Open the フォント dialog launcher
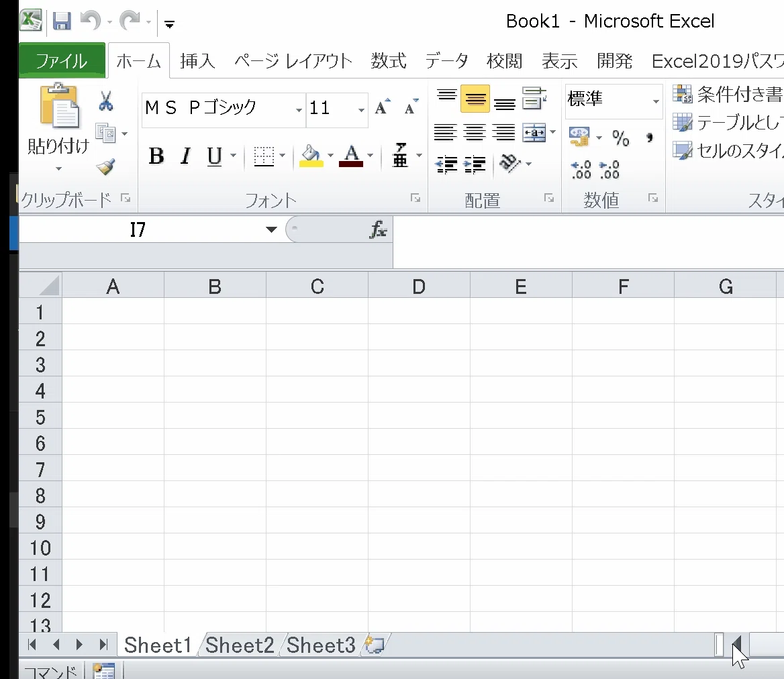Image resolution: width=784 pixels, height=679 pixels. pos(415,199)
